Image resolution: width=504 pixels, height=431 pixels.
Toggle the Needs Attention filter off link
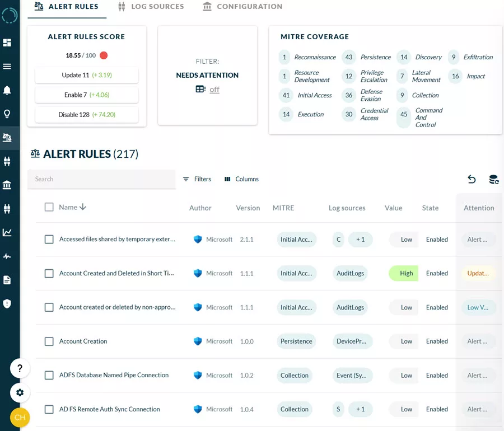(x=214, y=90)
